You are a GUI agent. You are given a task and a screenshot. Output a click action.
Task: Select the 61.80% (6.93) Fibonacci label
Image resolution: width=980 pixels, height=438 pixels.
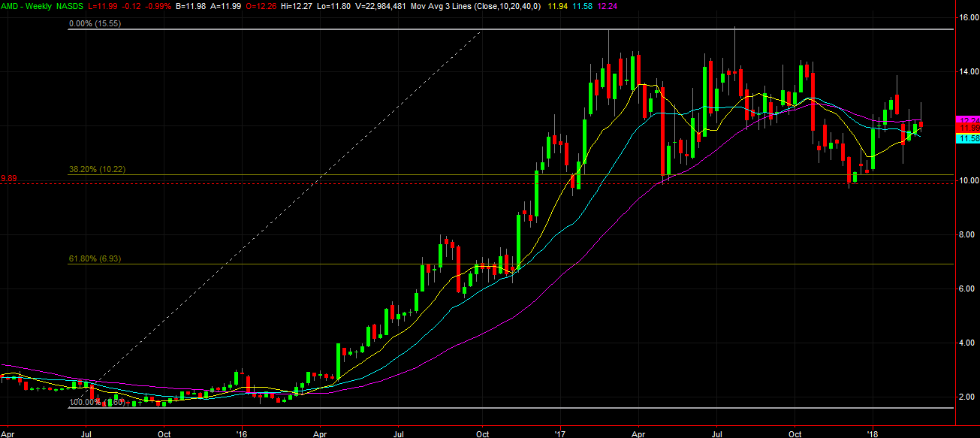(x=95, y=258)
